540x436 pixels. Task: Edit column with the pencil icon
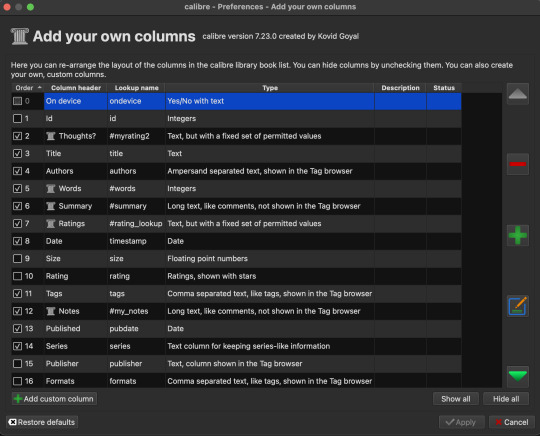coord(518,306)
